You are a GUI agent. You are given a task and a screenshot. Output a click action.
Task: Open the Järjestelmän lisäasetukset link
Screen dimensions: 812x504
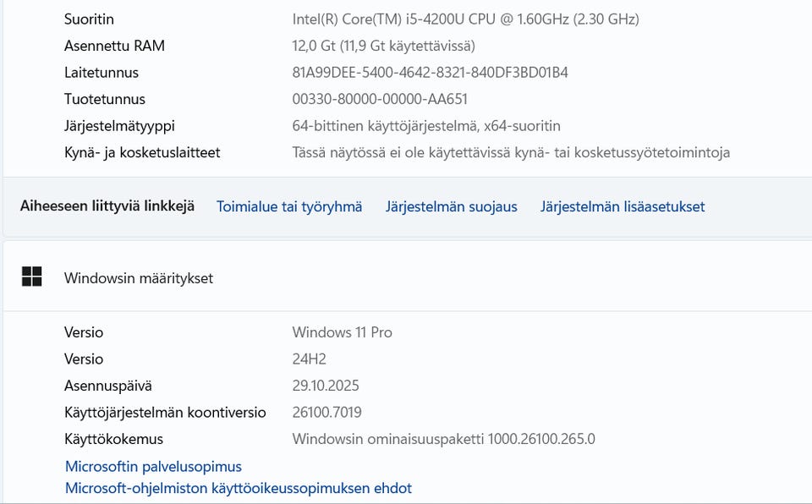tap(622, 206)
